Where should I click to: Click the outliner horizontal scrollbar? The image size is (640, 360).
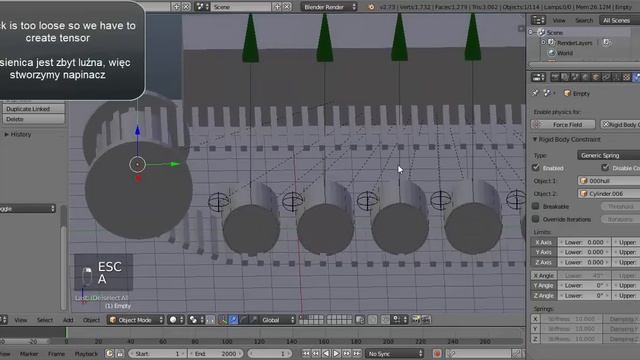pos(584,64)
